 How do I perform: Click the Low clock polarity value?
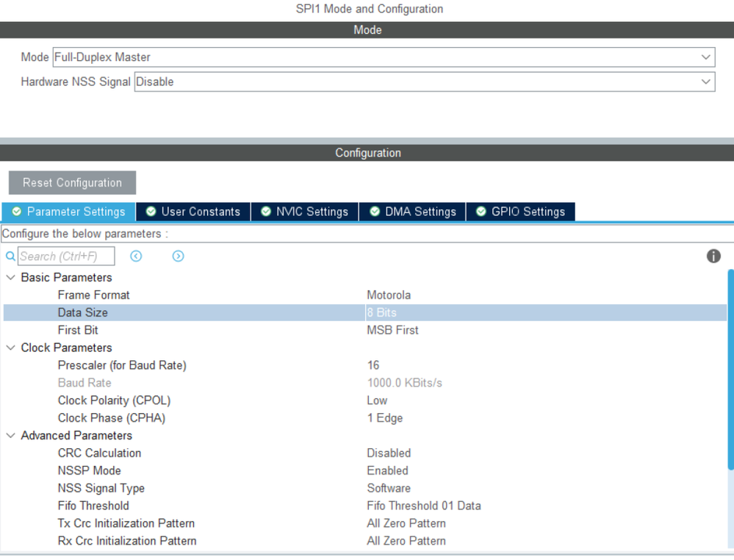(377, 401)
